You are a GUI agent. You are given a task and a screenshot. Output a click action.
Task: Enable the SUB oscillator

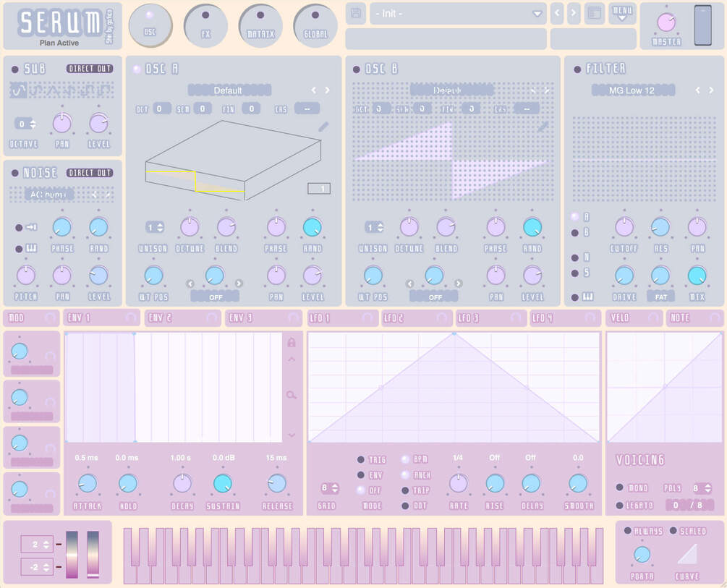point(15,69)
